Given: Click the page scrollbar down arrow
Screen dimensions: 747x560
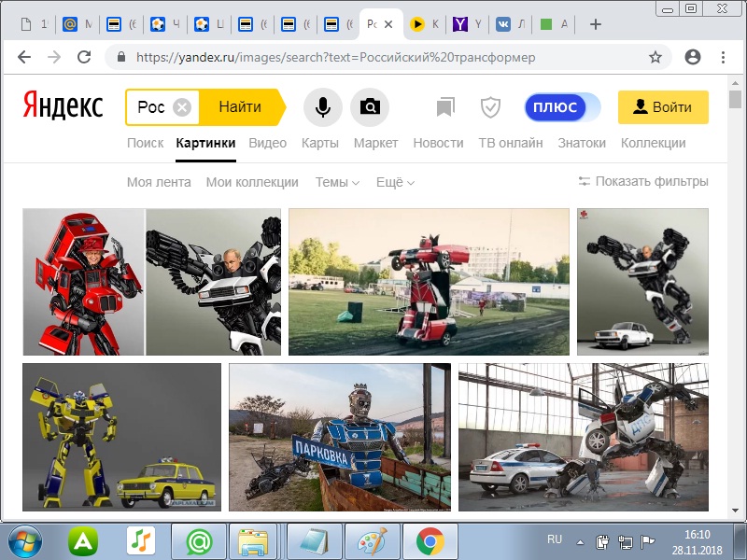Looking at the screenshot, I should tap(736, 511).
